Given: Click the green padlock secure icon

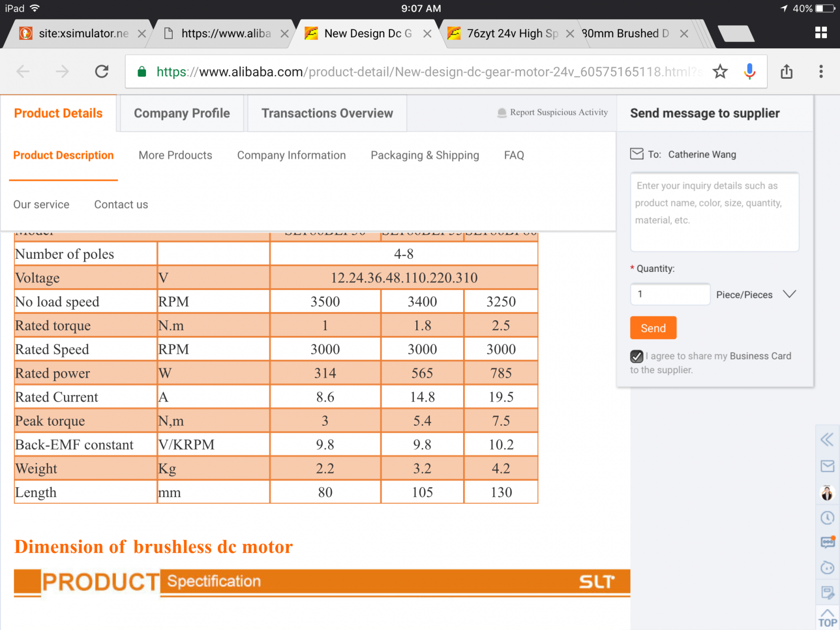Looking at the screenshot, I should [x=142, y=72].
